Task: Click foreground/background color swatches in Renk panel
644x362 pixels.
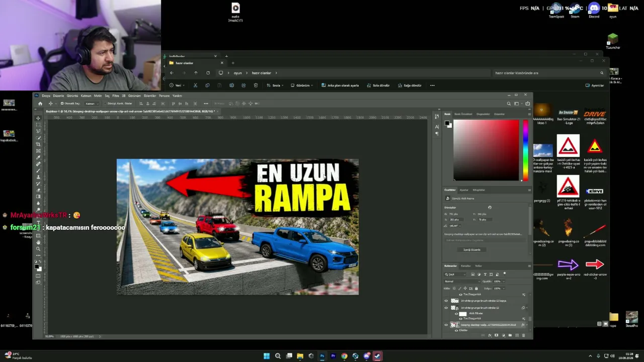Action: [x=448, y=124]
